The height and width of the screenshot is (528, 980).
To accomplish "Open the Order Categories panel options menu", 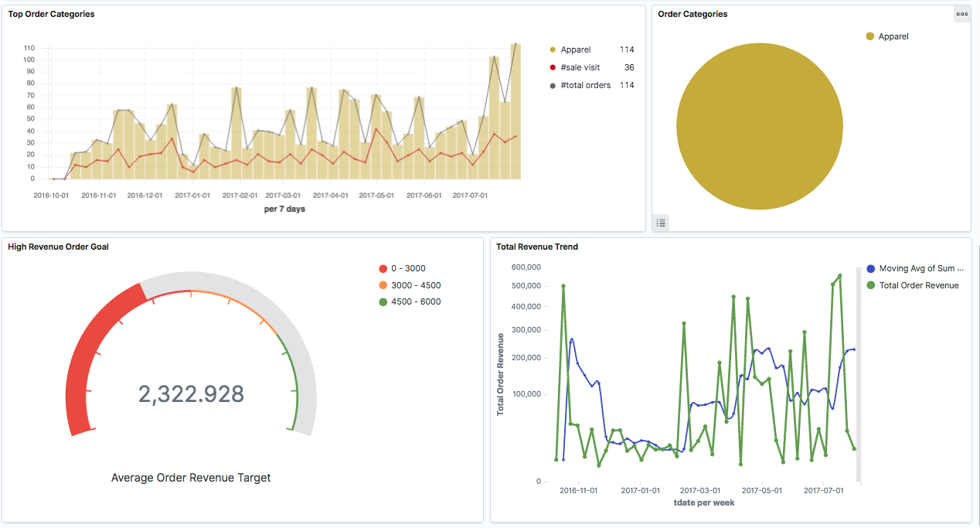I will click(x=962, y=13).
